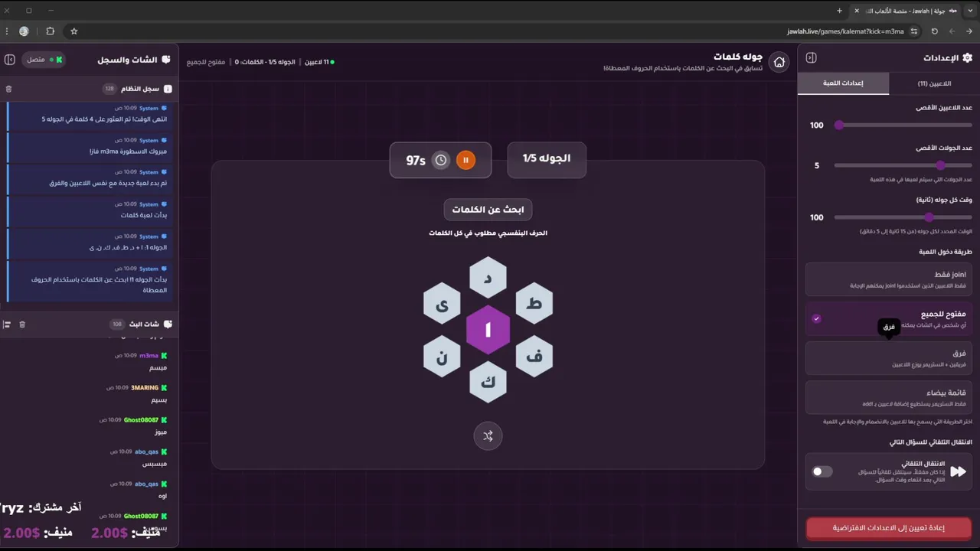Click log message انتهى الوقت for round 5
The width and height of the screenshot is (980, 551).
tap(104, 119)
